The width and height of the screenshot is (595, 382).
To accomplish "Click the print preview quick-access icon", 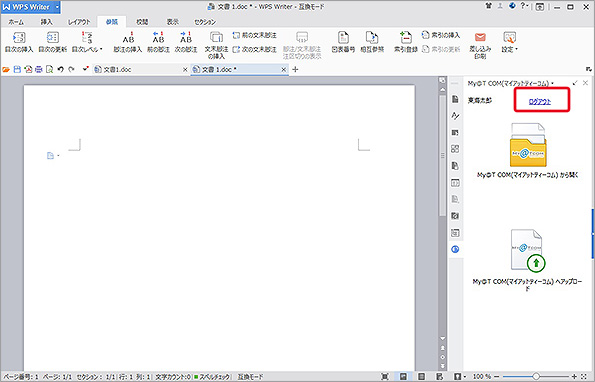I will [x=49, y=69].
